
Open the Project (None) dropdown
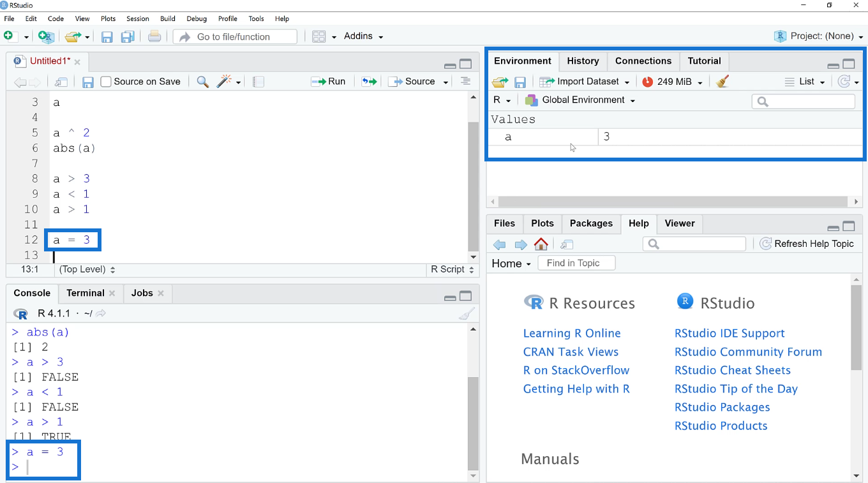pos(818,36)
